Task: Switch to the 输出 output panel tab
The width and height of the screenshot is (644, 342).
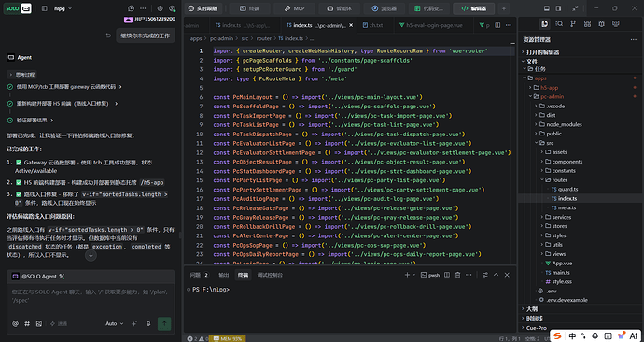Action: [223, 275]
